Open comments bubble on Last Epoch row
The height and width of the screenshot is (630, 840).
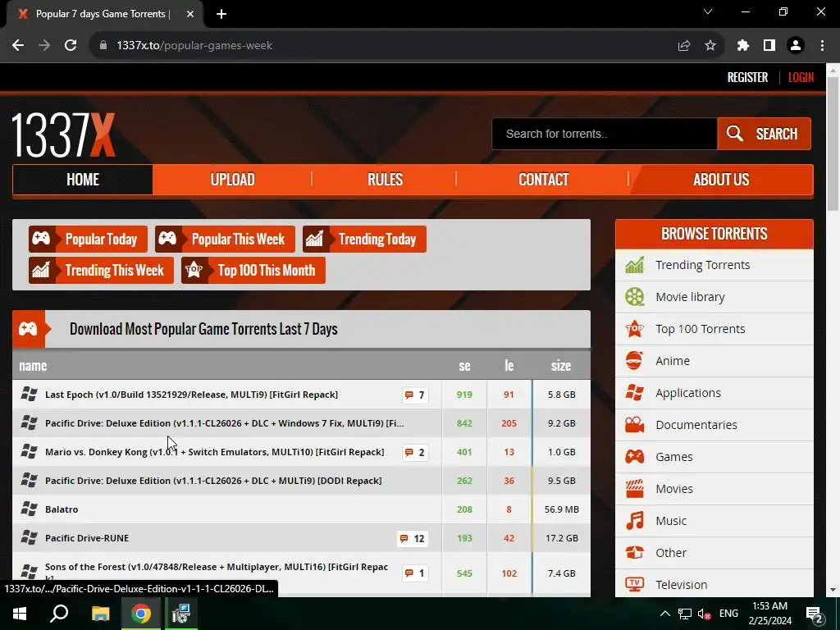(x=414, y=395)
